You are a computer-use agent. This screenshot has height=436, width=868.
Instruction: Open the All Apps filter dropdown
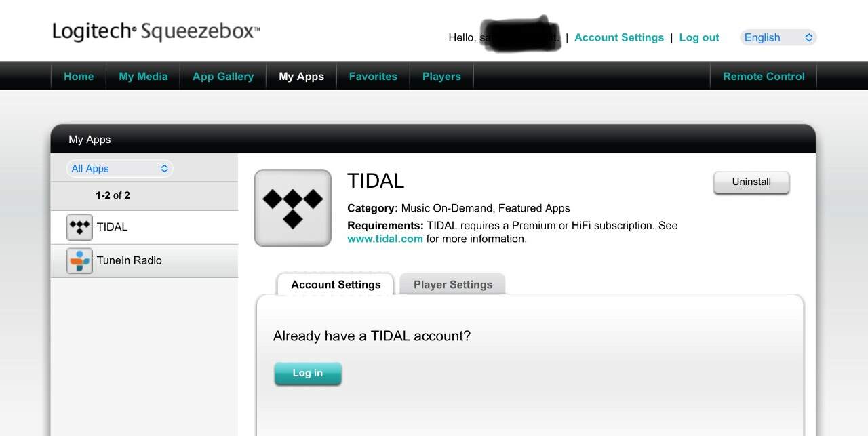119,169
